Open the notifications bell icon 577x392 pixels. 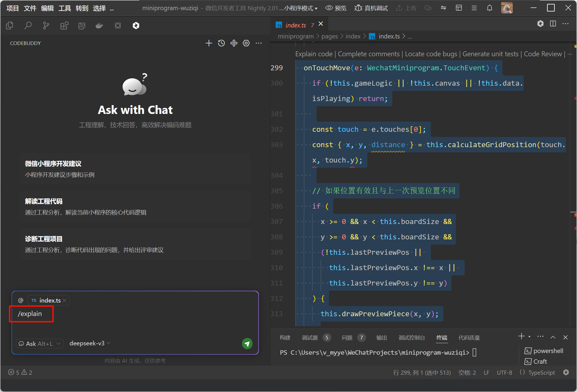[489, 8]
